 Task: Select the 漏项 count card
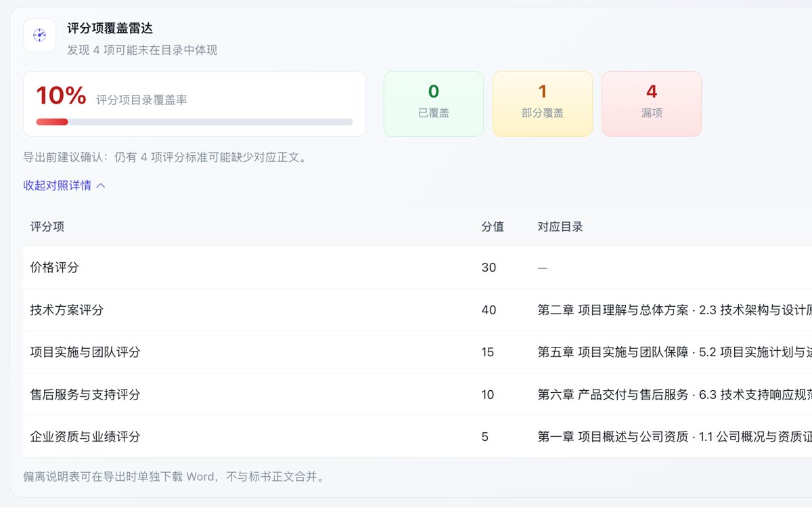652,104
